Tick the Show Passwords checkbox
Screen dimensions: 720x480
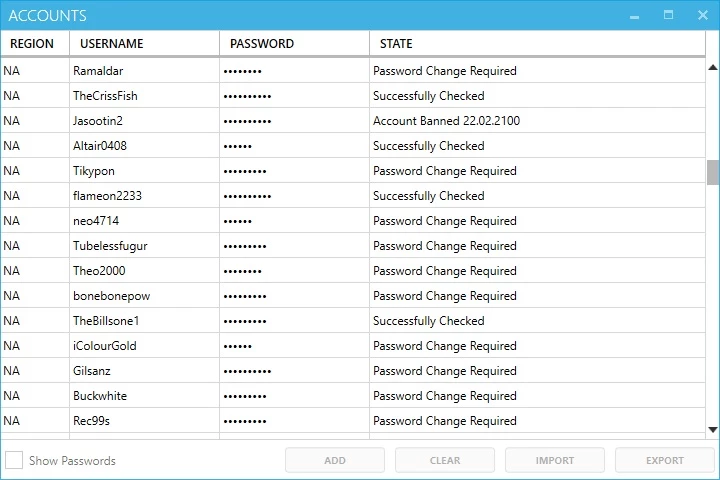(x=14, y=460)
